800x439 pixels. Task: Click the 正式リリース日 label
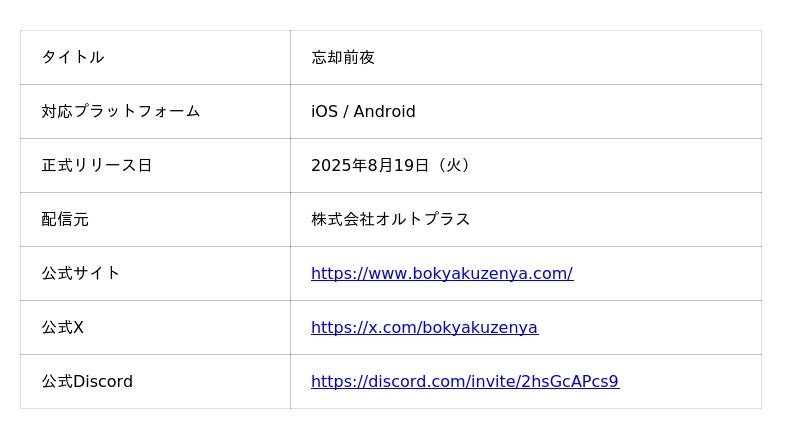click(x=97, y=166)
